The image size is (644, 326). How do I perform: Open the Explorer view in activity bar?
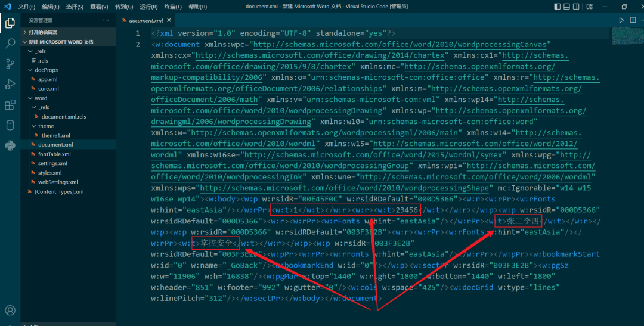pyautogui.click(x=10, y=23)
